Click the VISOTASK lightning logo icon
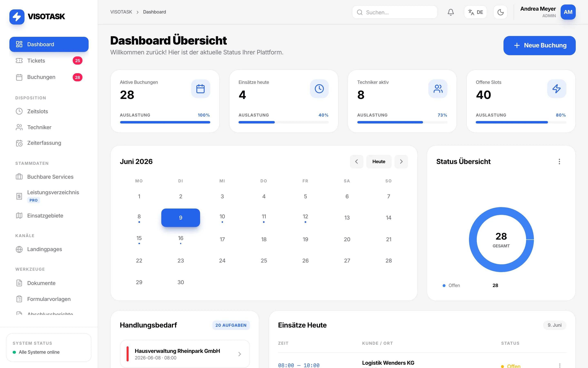588x368 pixels. 17,17
